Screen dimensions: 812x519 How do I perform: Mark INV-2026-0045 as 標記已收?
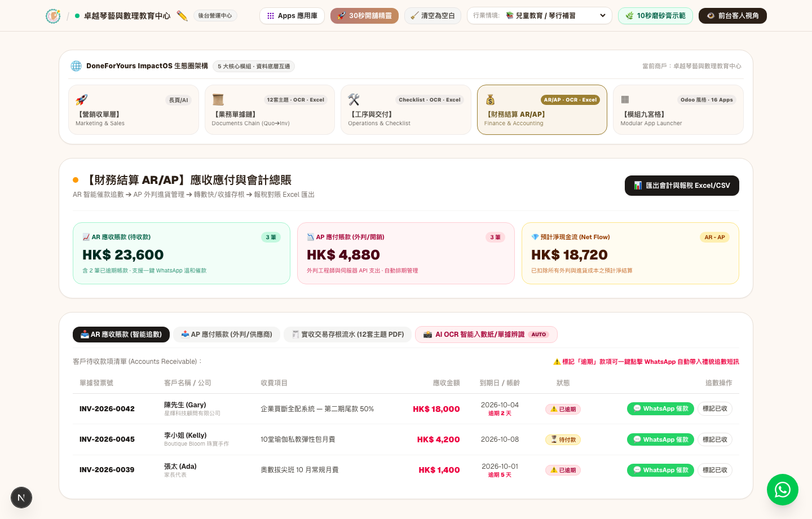(x=715, y=439)
